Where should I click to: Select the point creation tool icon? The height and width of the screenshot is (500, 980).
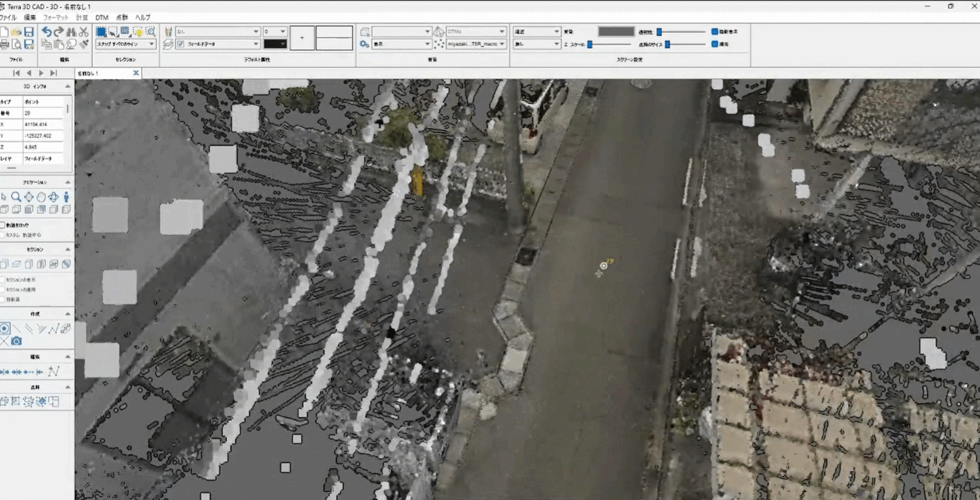tap(5, 328)
